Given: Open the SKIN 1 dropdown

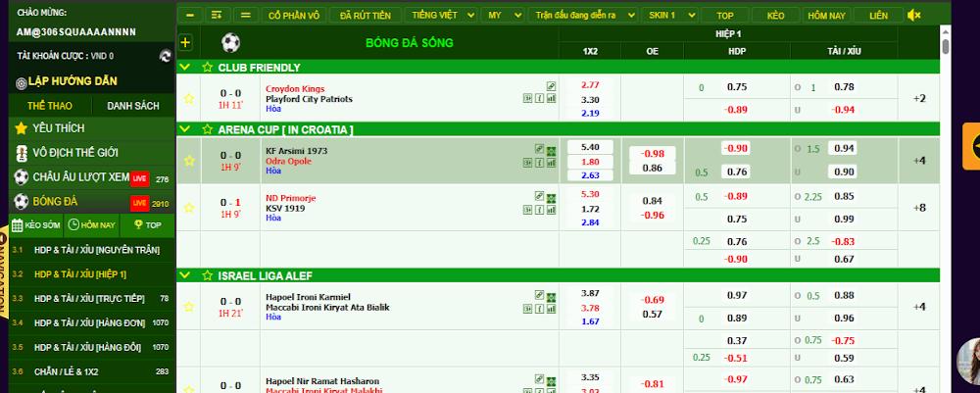Looking at the screenshot, I should pos(670,15).
